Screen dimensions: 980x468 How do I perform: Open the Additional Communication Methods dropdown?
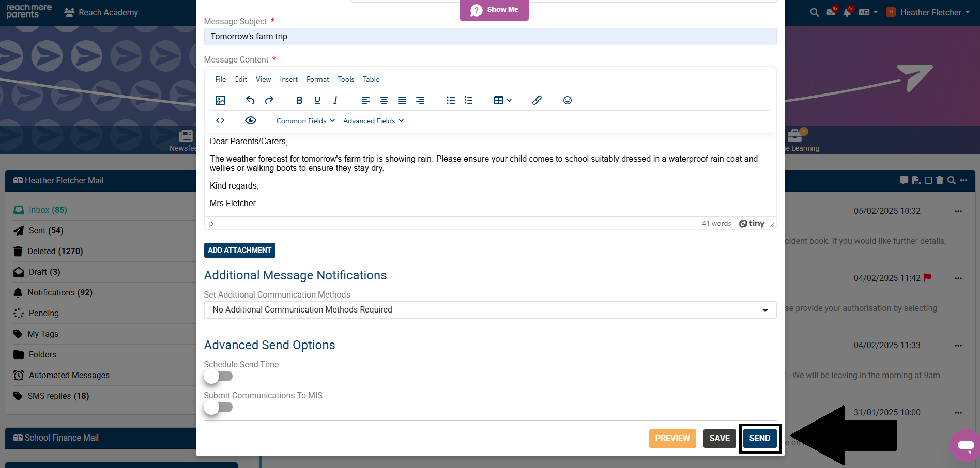click(x=765, y=310)
